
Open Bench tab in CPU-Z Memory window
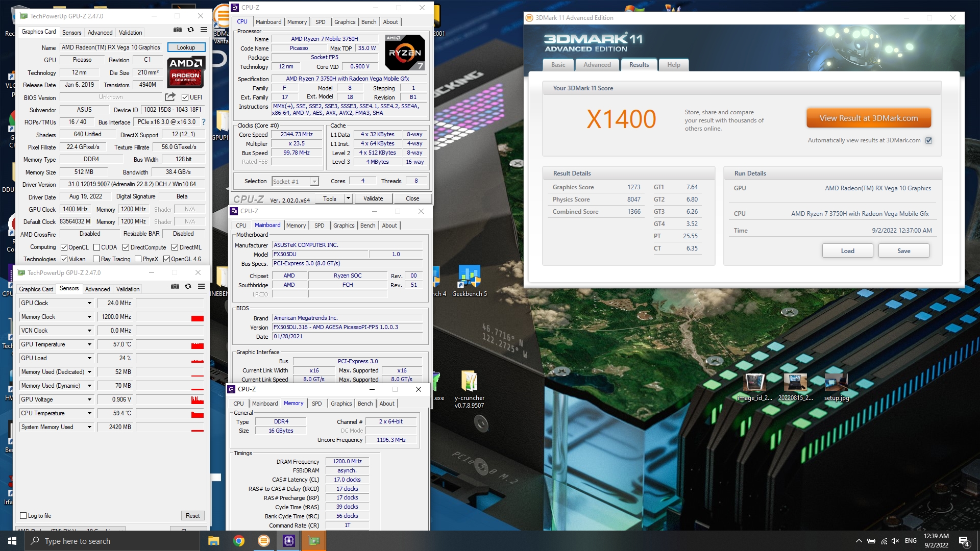click(365, 404)
